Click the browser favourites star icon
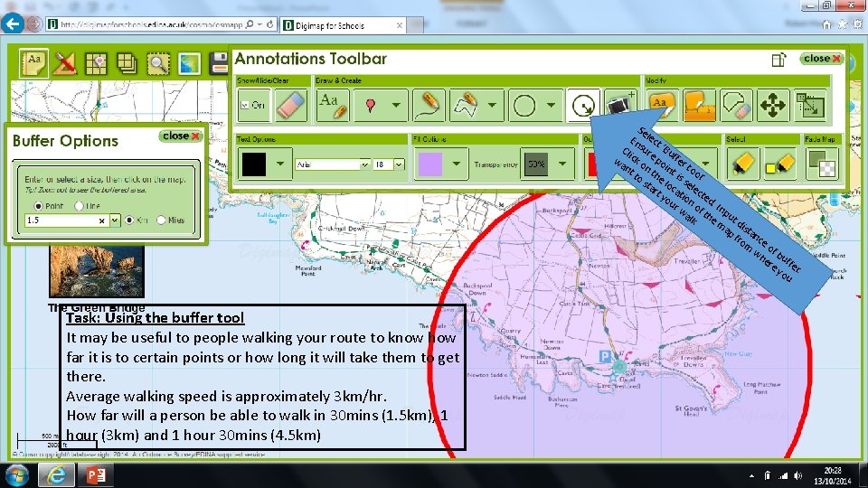Screen dimensions: 868x488 point(842,24)
